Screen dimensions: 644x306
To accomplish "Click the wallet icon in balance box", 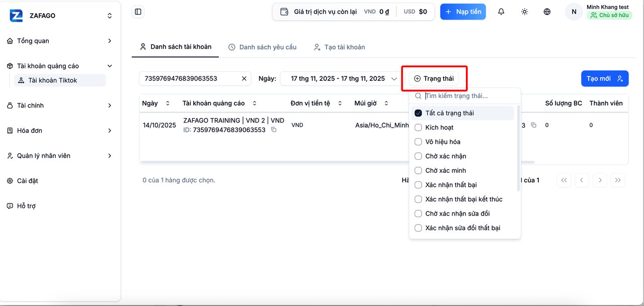I will tap(284, 12).
